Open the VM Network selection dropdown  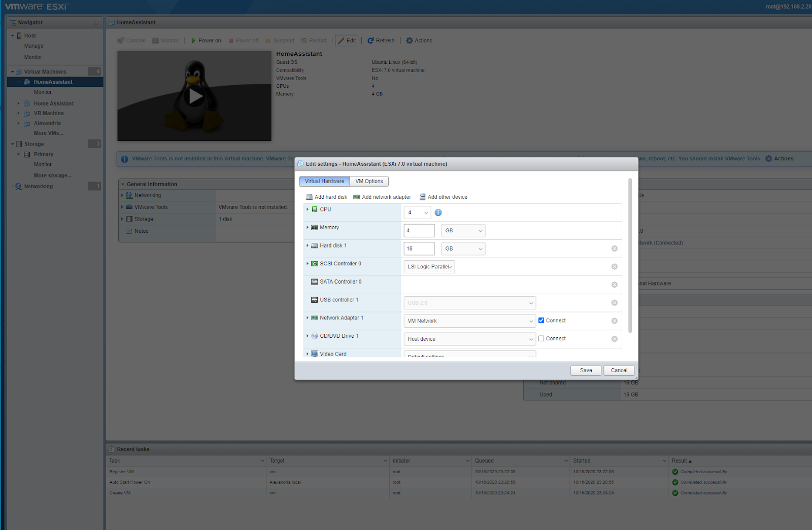tap(470, 321)
